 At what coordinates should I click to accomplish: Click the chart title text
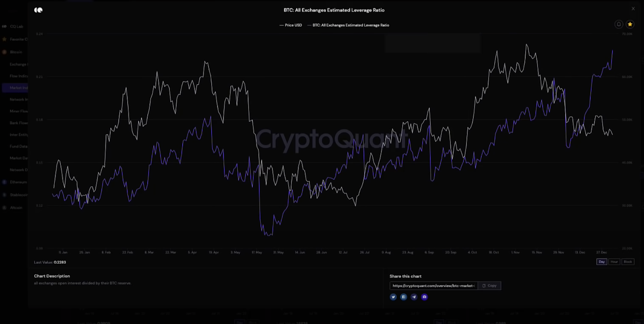coord(334,10)
